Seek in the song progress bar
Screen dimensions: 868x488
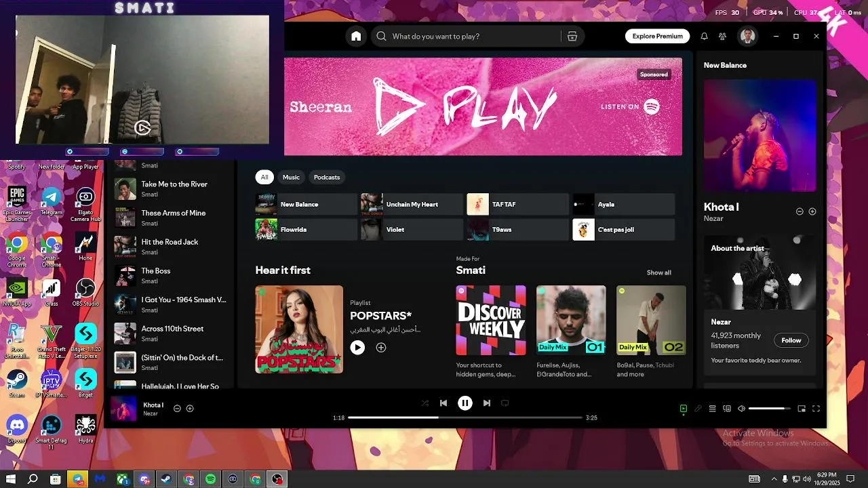[x=465, y=418]
